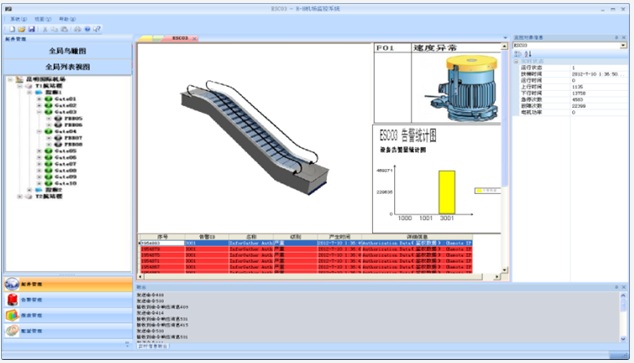Select the ESC03 document tab
The width and height of the screenshot is (634, 363).
pos(180,38)
